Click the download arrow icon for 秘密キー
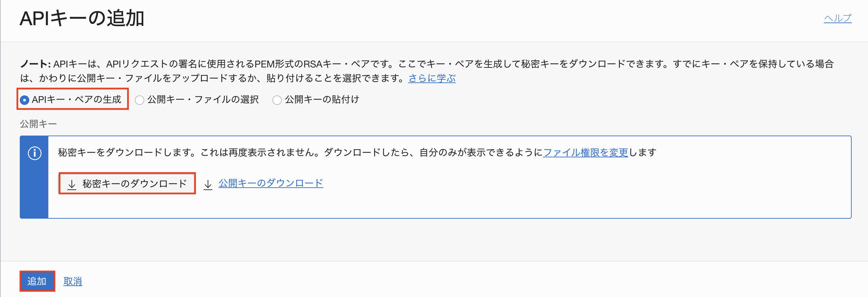The width and height of the screenshot is (868, 297). [x=72, y=184]
